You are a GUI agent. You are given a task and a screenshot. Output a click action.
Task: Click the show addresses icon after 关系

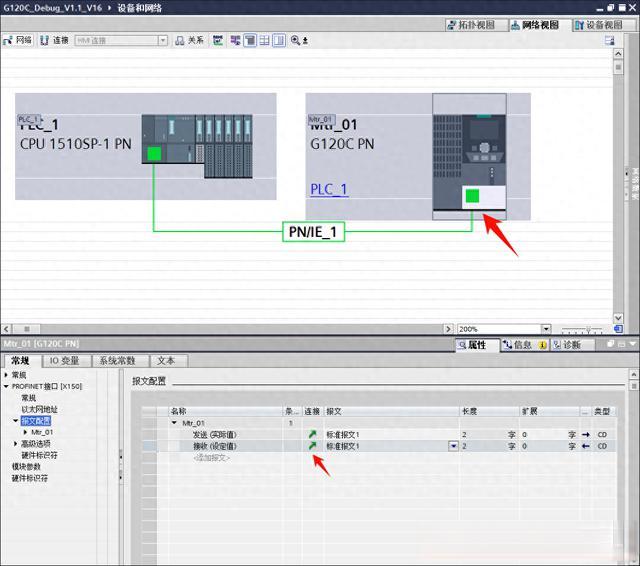(218, 40)
